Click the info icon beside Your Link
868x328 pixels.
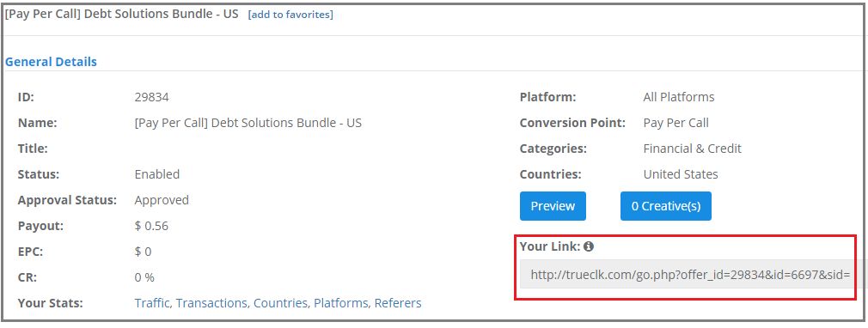pyautogui.click(x=589, y=246)
